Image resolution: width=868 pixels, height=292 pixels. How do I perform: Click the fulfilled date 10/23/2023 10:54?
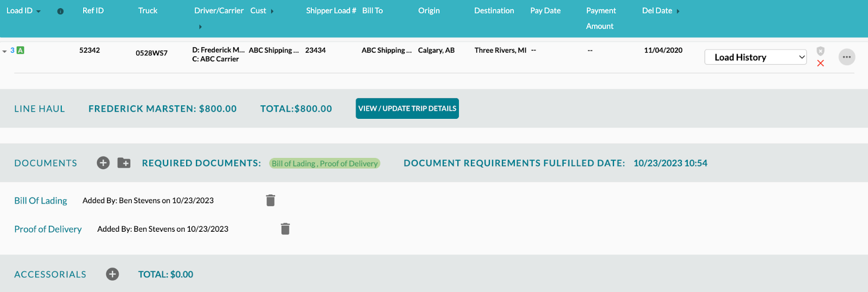click(x=671, y=163)
